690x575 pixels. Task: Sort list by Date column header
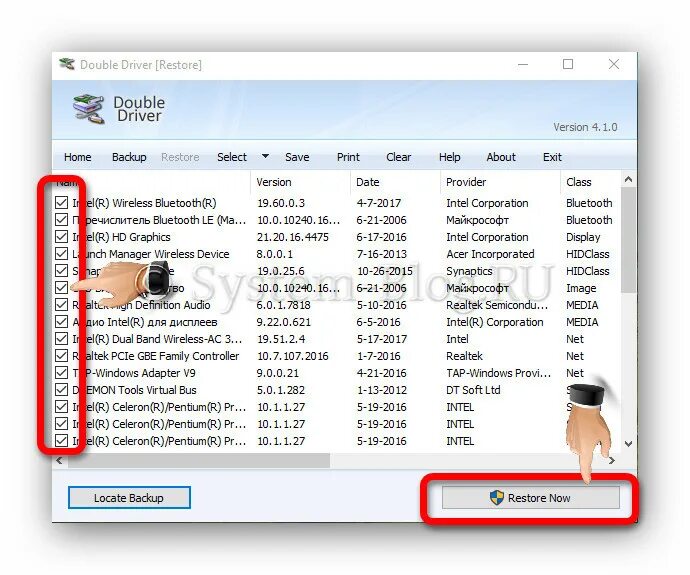click(395, 182)
